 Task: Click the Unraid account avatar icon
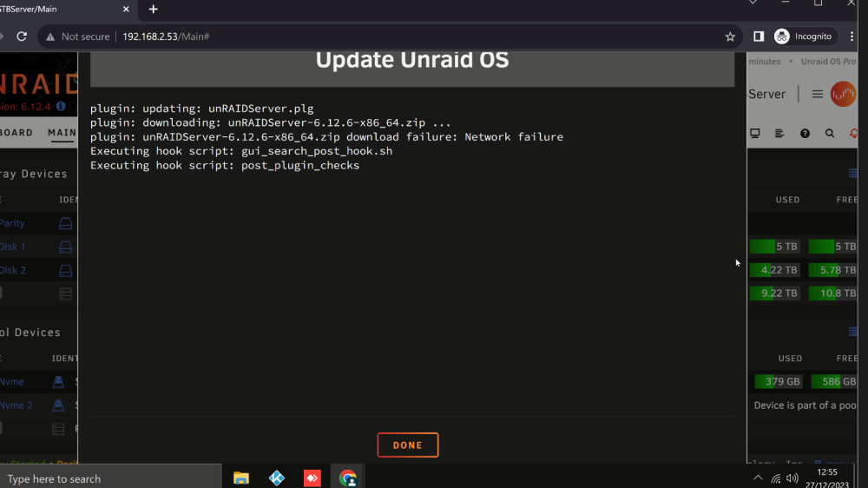click(x=843, y=94)
